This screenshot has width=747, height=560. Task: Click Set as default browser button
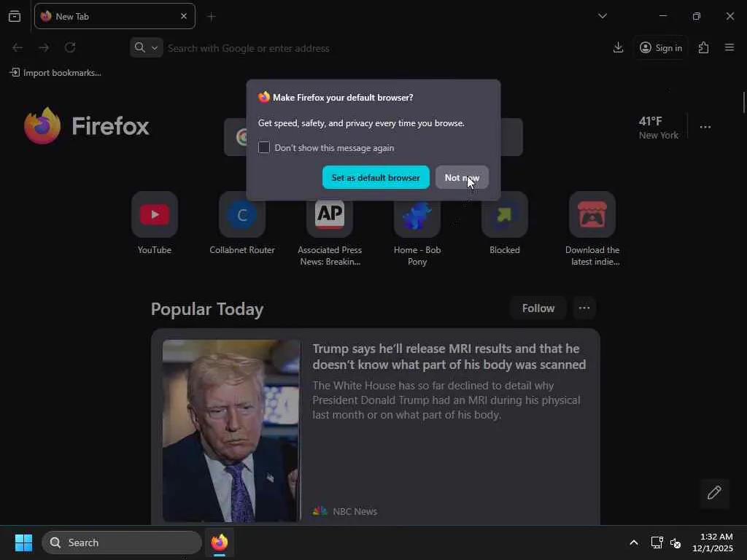tap(376, 178)
